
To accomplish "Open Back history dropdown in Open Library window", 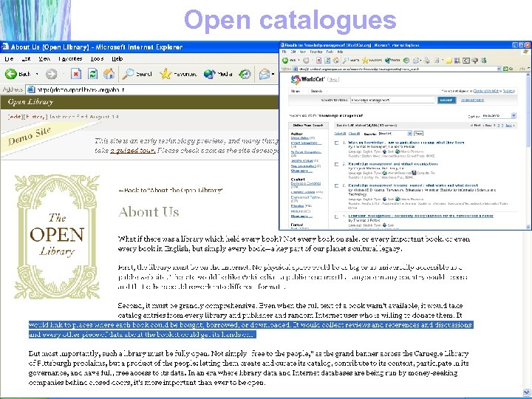I will [37, 74].
